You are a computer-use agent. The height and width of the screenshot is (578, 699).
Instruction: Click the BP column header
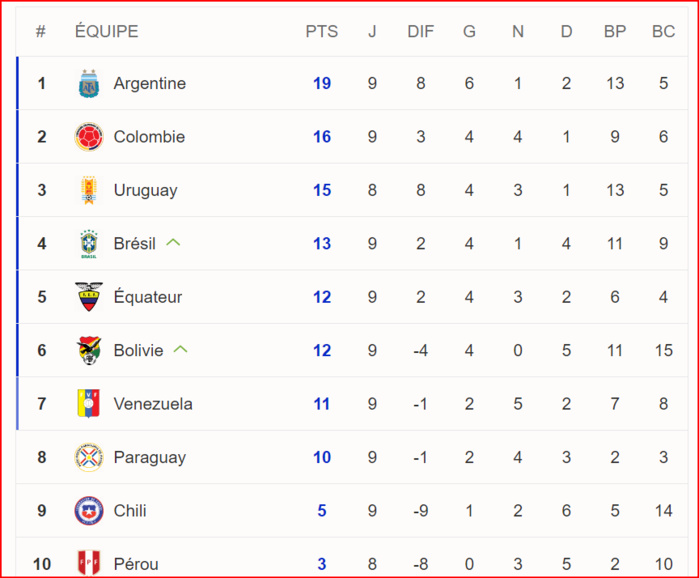[x=615, y=32]
